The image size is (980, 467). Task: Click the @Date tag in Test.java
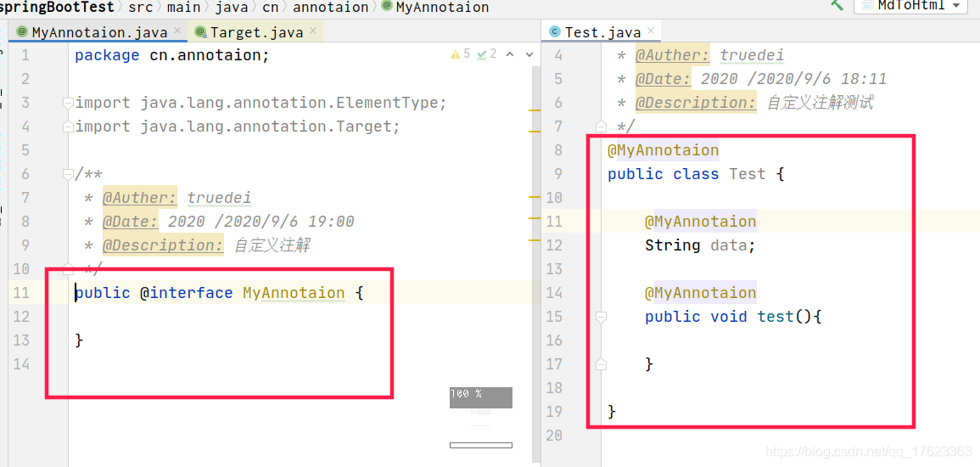click(664, 79)
